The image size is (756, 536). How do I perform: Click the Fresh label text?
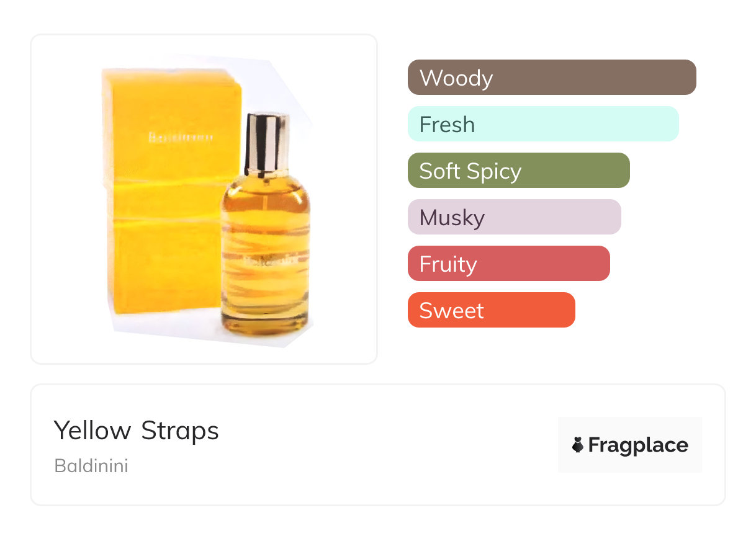pos(447,125)
